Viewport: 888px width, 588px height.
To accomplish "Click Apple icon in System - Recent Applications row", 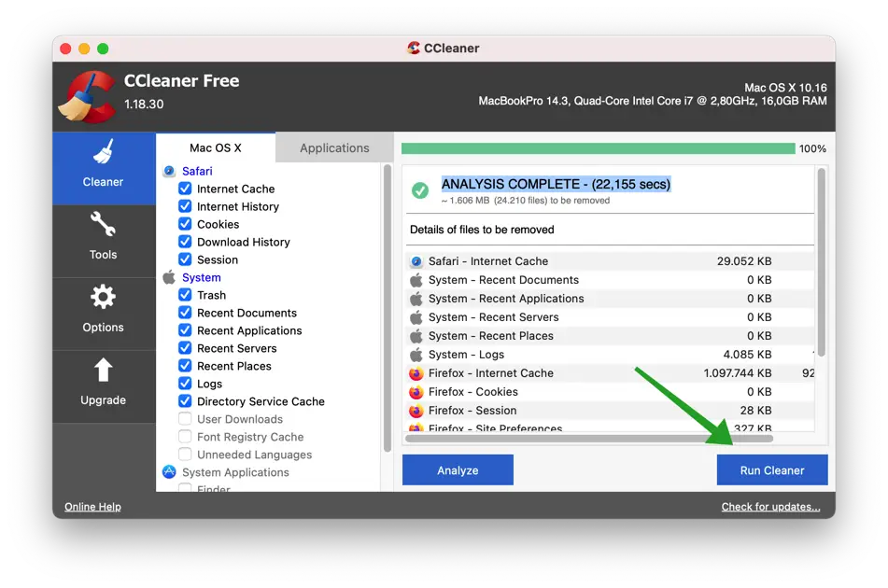I will [x=416, y=299].
